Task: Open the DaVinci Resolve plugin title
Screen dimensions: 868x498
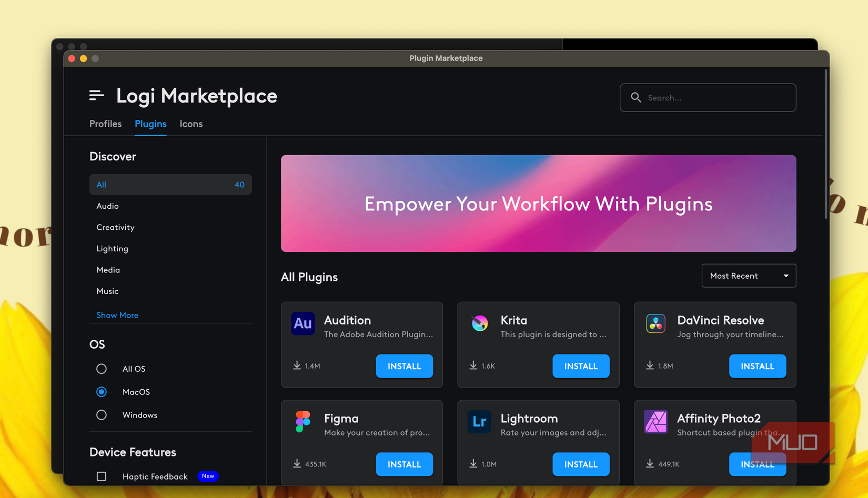Action: [x=720, y=320]
